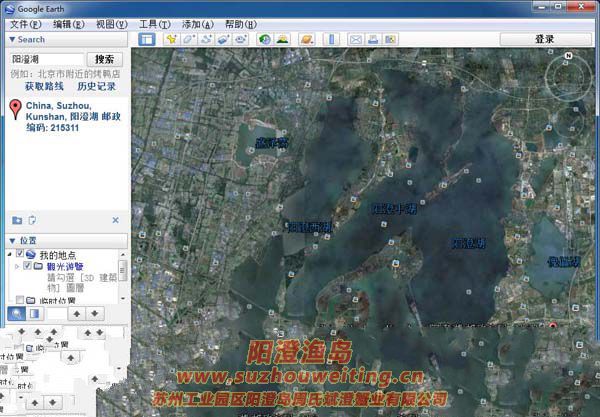
Task: Select the Add Polygon tool
Action: click(x=189, y=39)
